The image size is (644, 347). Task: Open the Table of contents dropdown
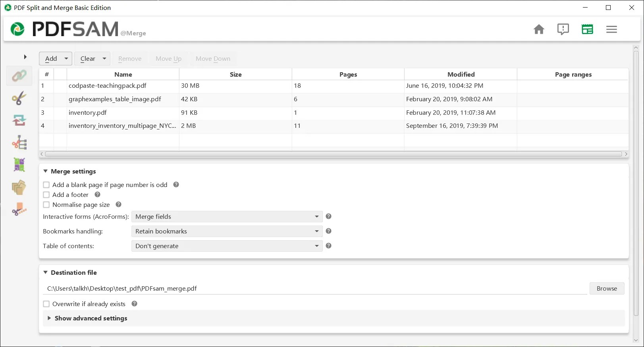[x=227, y=246]
